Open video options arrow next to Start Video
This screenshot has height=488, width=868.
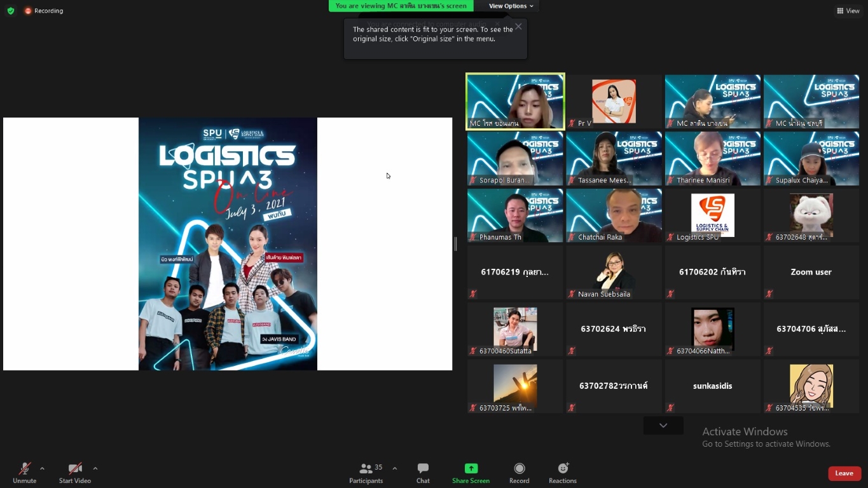click(95, 468)
